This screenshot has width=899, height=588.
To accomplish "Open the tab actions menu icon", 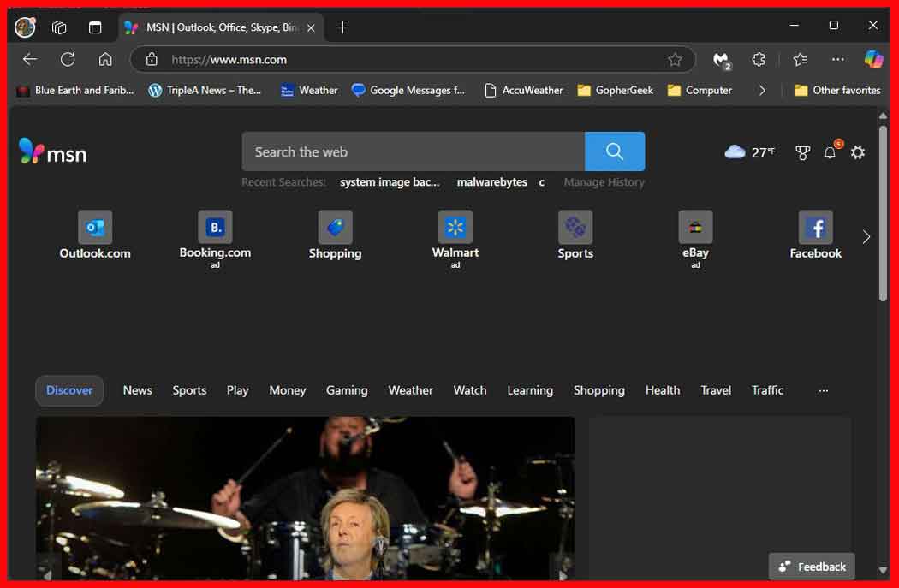I will tap(95, 27).
